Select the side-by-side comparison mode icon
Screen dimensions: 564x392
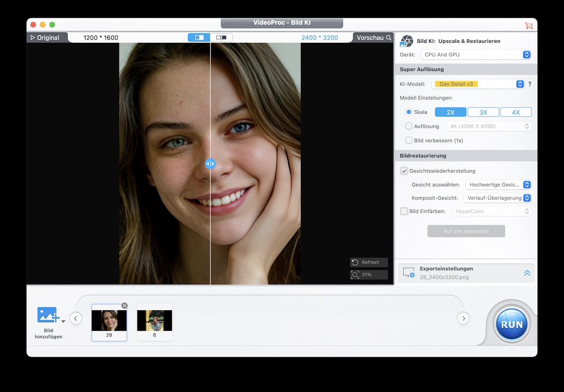click(221, 38)
